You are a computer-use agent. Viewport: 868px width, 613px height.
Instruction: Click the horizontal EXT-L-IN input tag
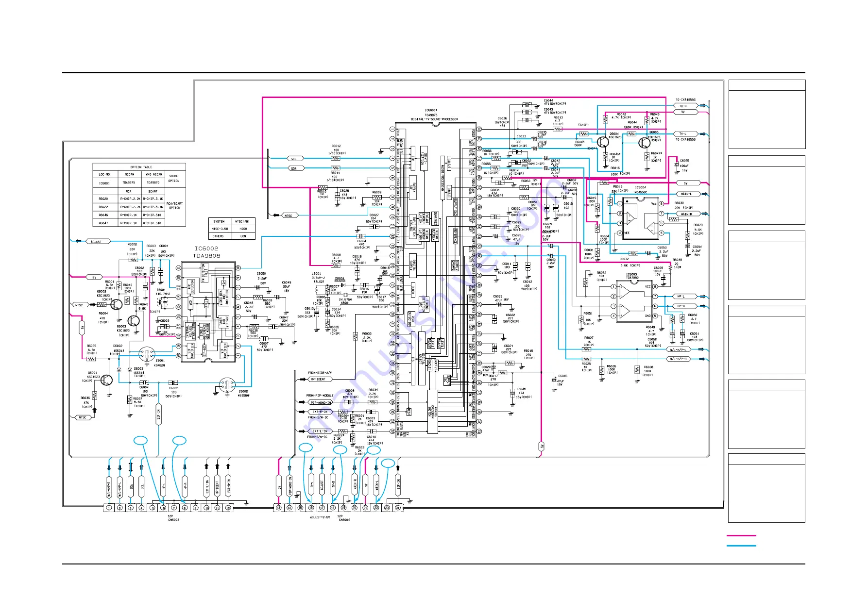319,431
